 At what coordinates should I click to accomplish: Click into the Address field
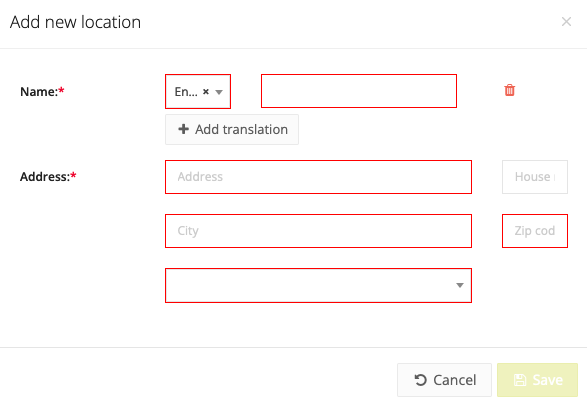(x=318, y=177)
